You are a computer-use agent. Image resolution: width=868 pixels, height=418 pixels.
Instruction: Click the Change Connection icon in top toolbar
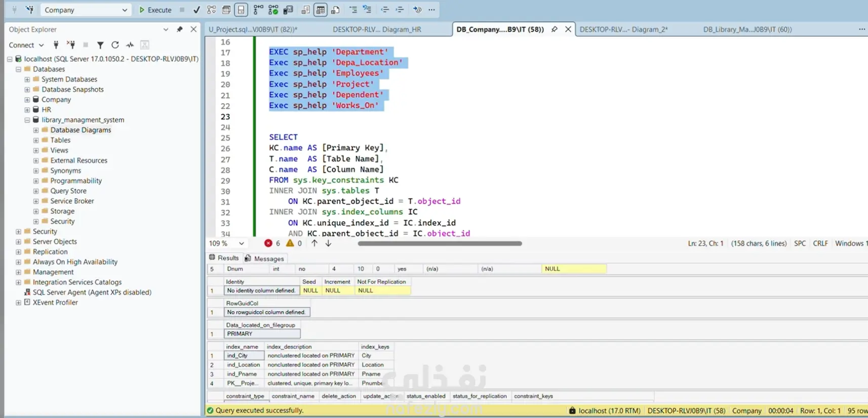(30, 10)
